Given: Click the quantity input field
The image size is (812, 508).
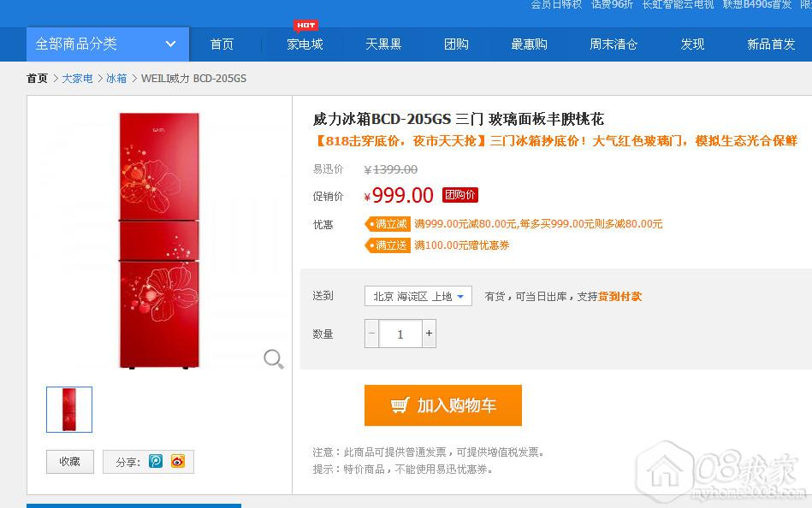Looking at the screenshot, I should (400, 334).
